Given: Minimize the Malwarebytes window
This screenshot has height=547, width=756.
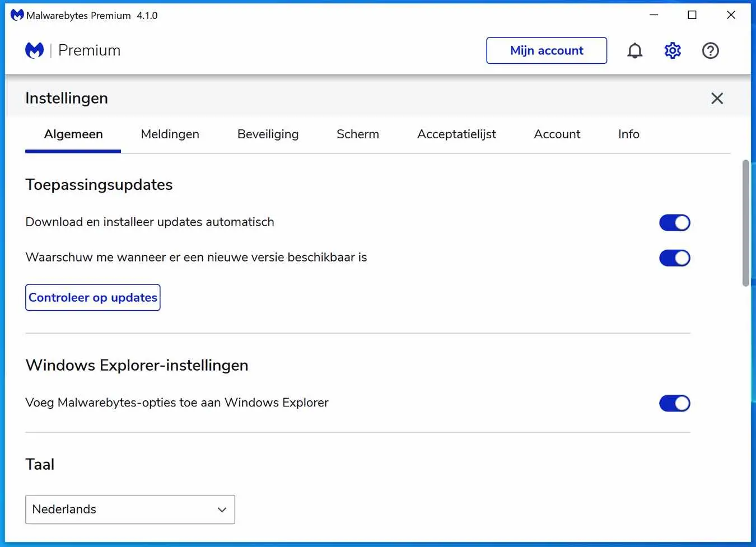Looking at the screenshot, I should point(654,15).
